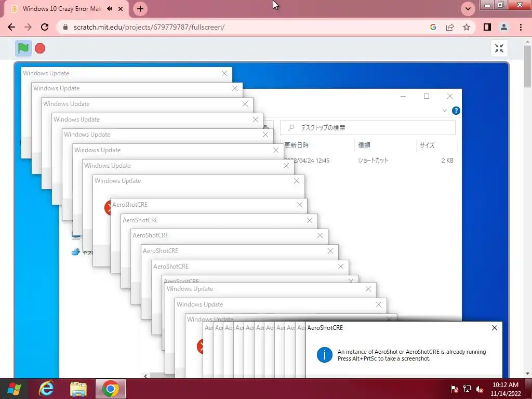This screenshot has height=399, width=532.
Task: Sort by 種類 column header
Action: click(364, 145)
